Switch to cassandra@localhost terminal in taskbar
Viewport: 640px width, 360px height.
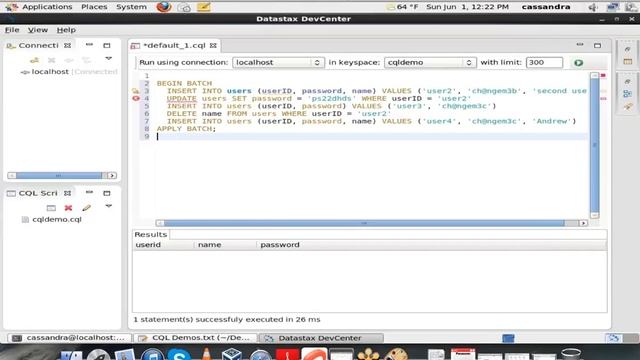69,338
